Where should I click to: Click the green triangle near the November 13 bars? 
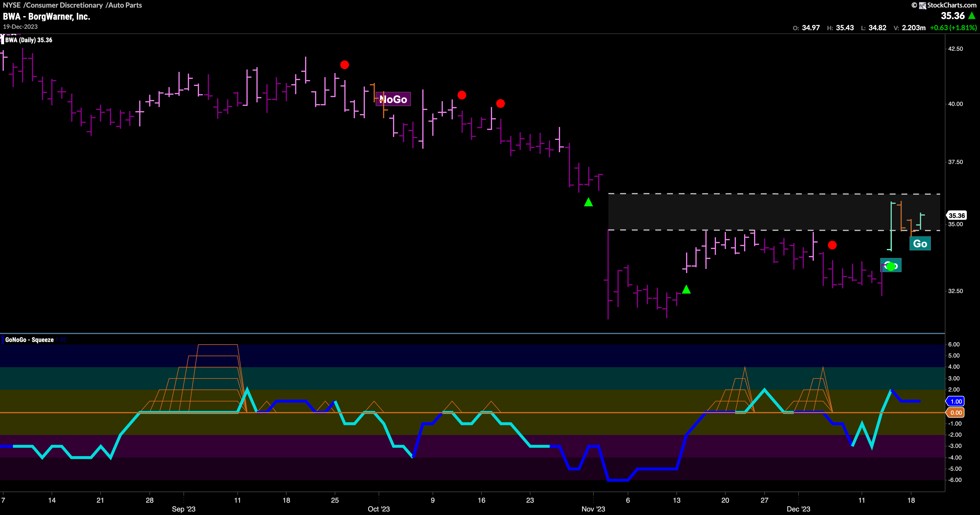click(x=686, y=289)
